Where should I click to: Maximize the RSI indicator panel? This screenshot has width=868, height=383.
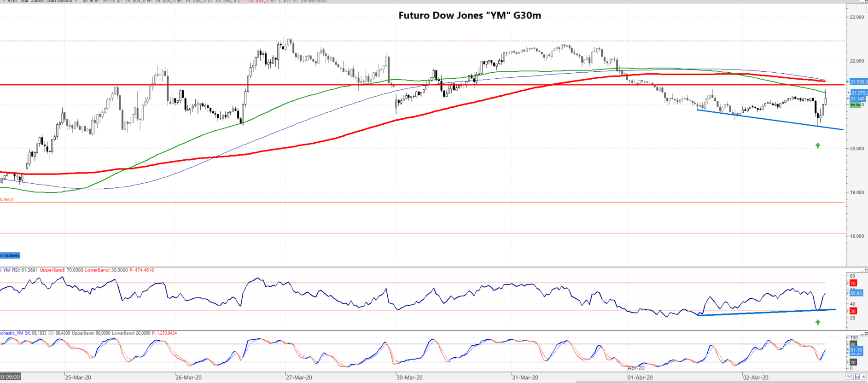pyautogui.click(x=866, y=270)
